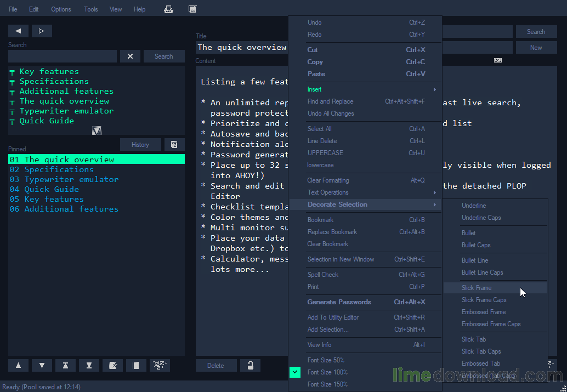
Task: Open the Additional features note in the upper list
Action: [x=66, y=92]
